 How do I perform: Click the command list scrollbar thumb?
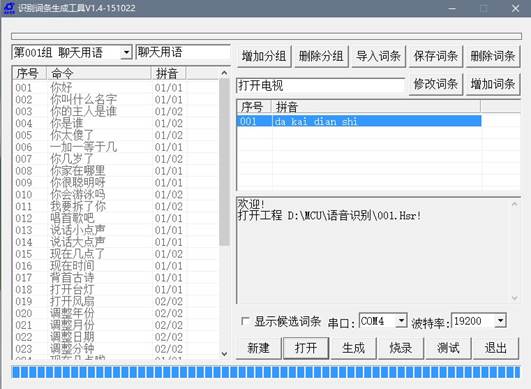224,163
